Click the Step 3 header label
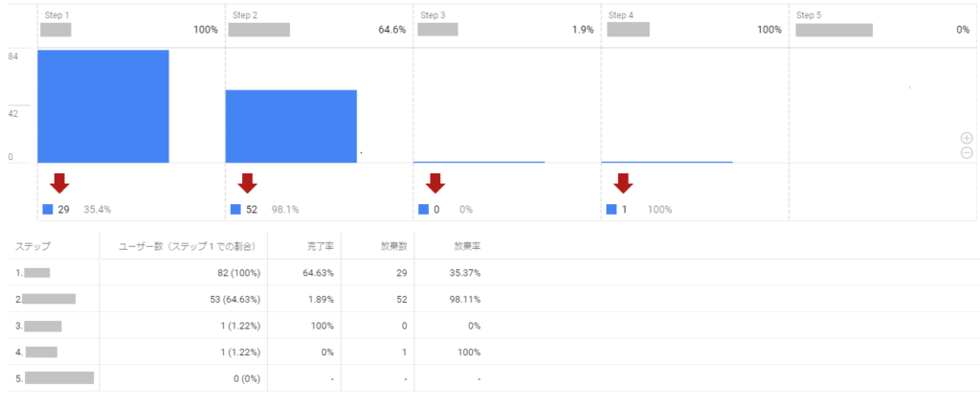The image size is (980, 409). point(434,15)
